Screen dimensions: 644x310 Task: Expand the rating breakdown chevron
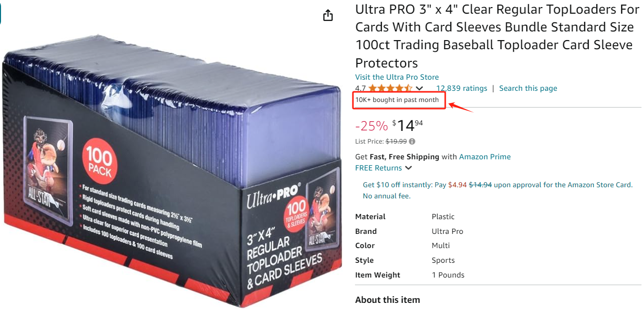pos(419,89)
